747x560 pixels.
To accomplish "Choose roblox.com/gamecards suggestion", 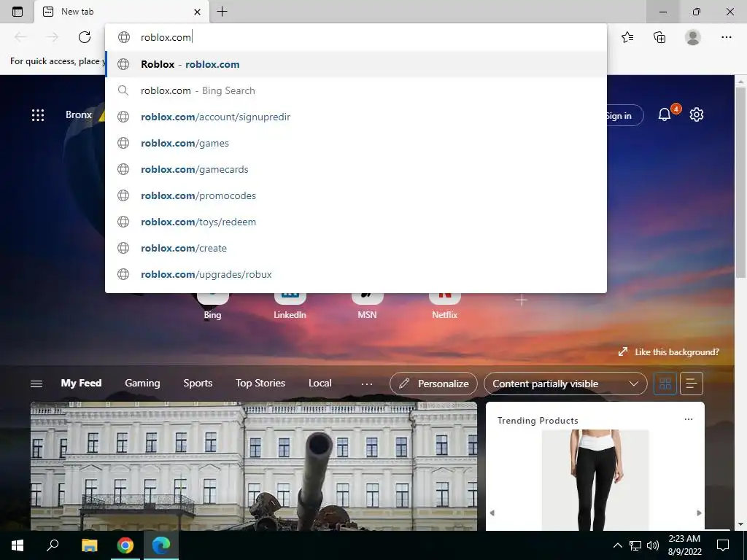I will tap(355, 169).
